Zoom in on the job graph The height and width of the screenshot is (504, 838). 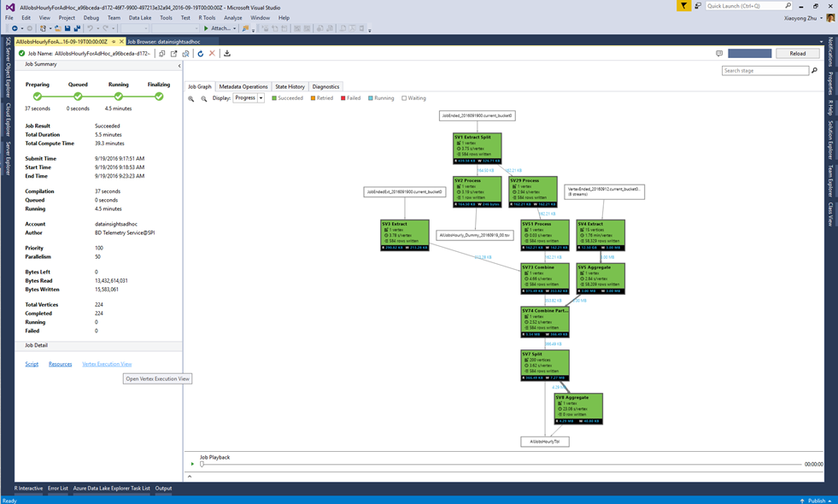tap(191, 98)
